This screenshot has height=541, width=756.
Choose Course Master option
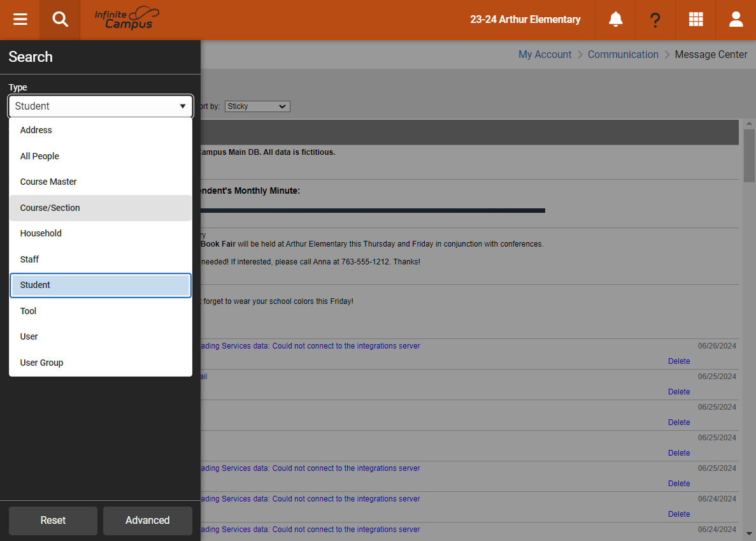[x=100, y=182]
